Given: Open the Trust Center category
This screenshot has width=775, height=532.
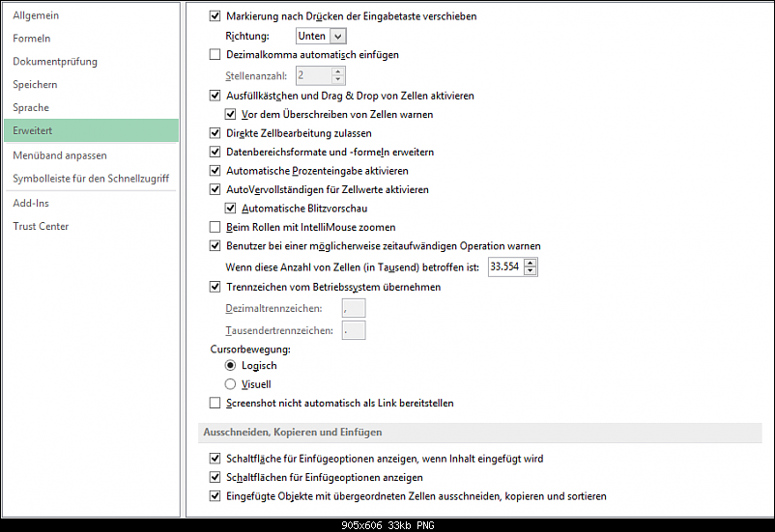Looking at the screenshot, I should [41, 226].
